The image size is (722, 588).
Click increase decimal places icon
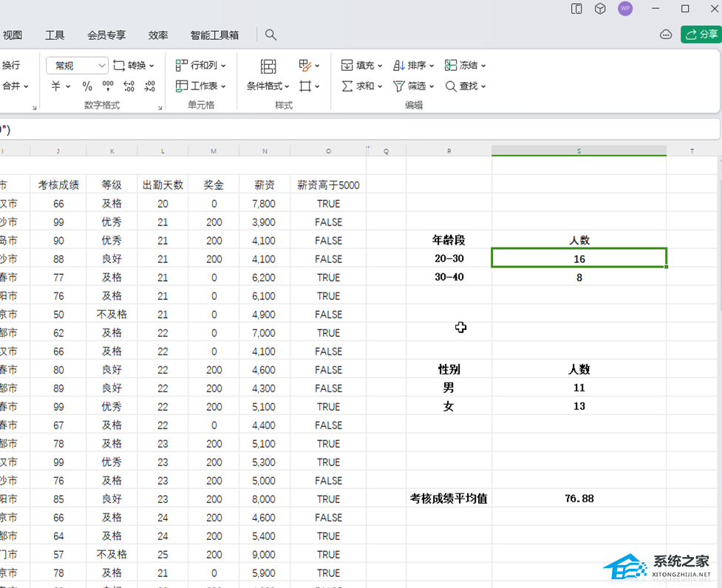pyautogui.click(x=129, y=86)
